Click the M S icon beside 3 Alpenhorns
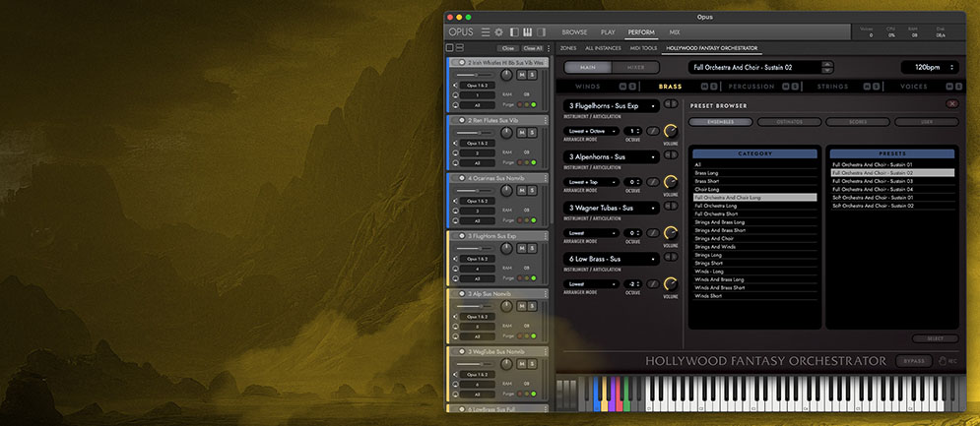Viewport: 980px width, 426px height. click(671, 154)
